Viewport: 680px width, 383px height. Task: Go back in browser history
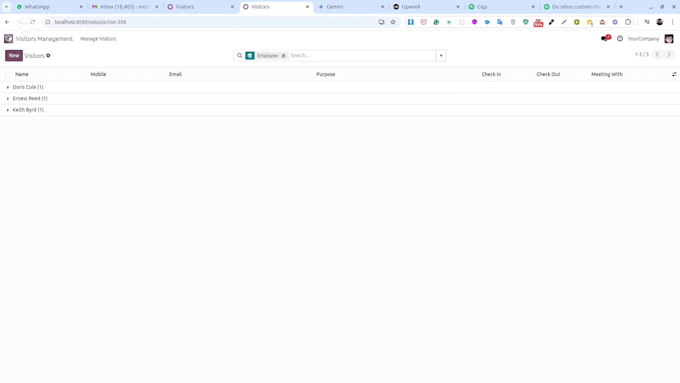[7, 22]
